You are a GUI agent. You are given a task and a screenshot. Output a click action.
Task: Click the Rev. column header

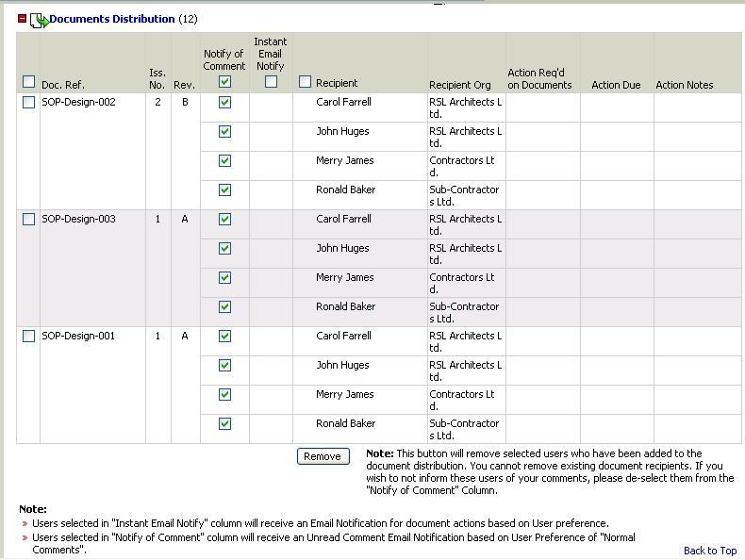(x=184, y=85)
